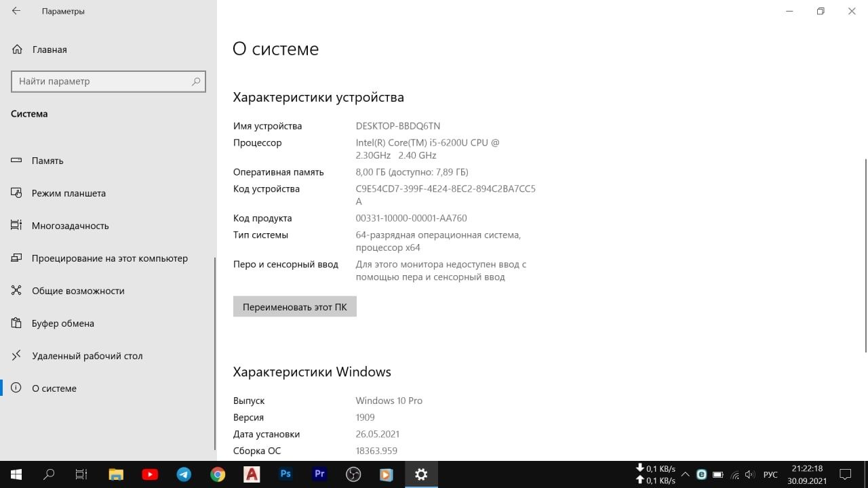The width and height of the screenshot is (868, 488).
Task: Click the Главная home icon
Action: click(17, 49)
